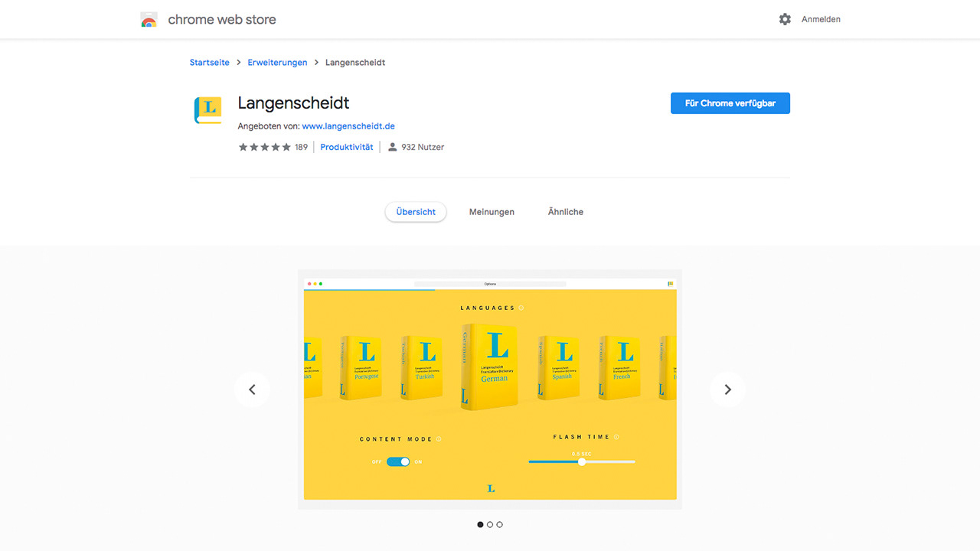Open the Produktivität category link
980x551 pixels.
point(347,147)
